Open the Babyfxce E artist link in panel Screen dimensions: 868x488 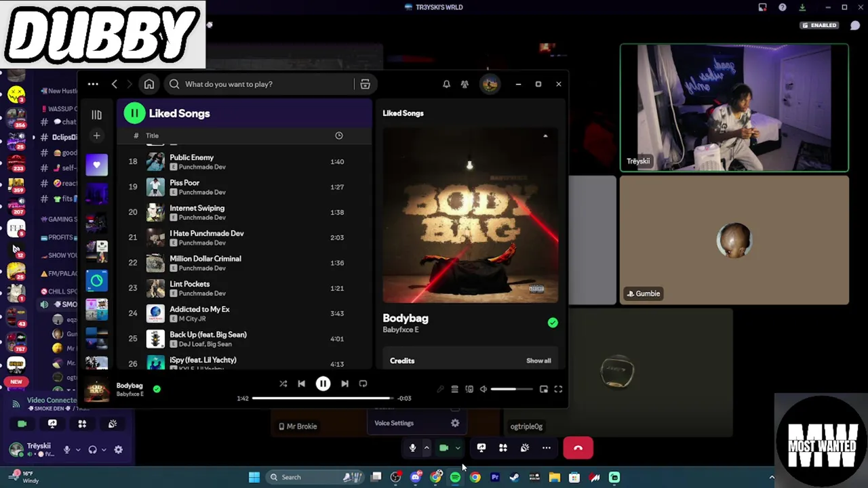click(401, 330)
